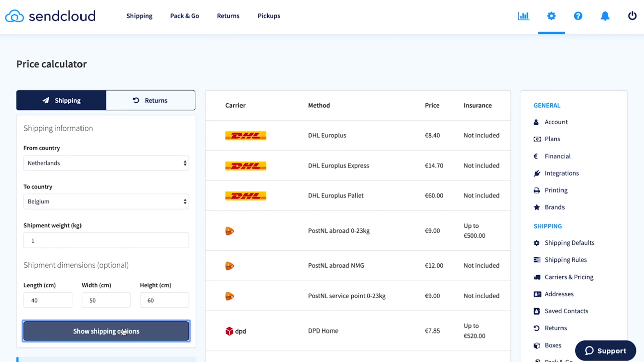Image resolution: width=644 pixels, height=362 pixels.
Task: Open the Support chat button
Action: click(605, 351)
